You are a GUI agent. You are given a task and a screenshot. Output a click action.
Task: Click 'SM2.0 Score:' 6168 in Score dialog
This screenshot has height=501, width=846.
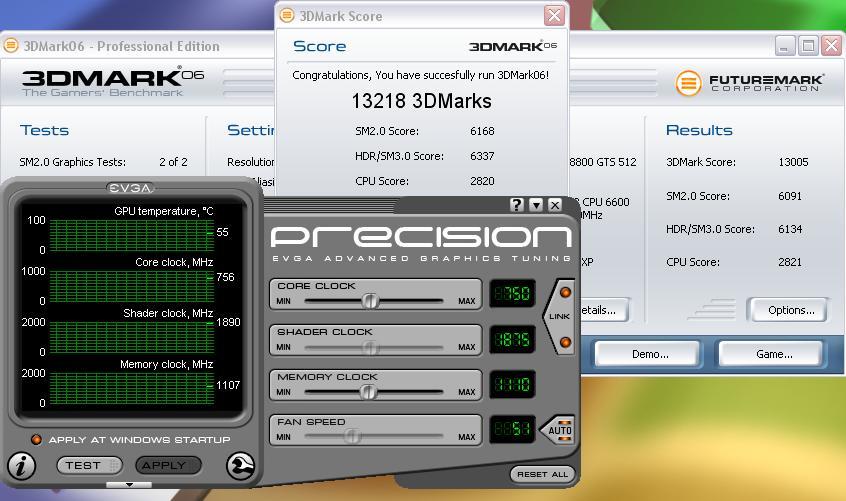pos(425,131)
